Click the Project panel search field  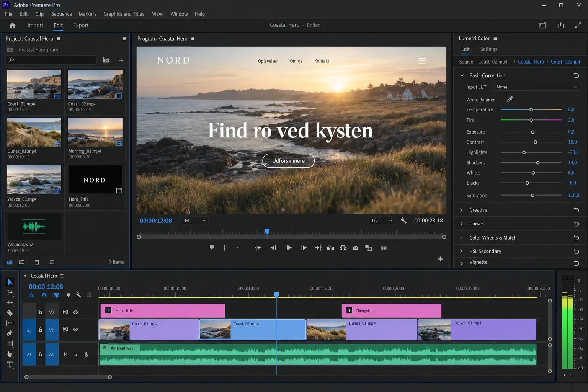click(x=51, y=60)
